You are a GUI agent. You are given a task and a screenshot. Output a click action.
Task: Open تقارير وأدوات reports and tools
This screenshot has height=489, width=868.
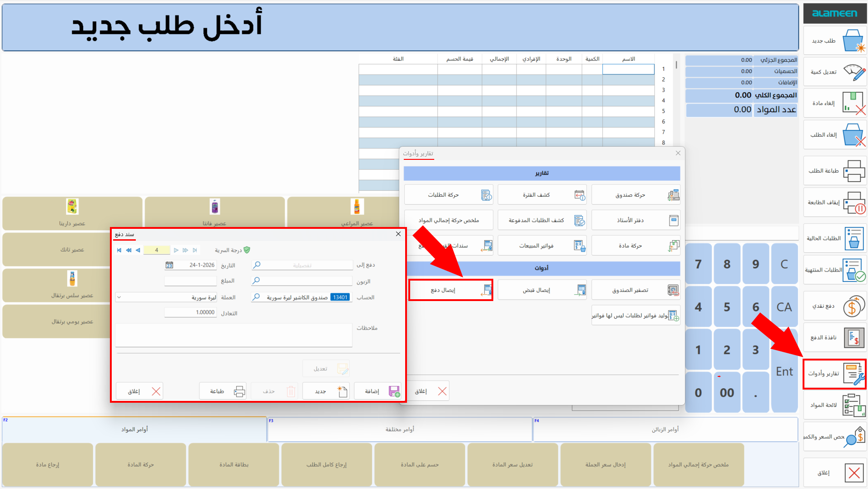coord(835,374)
